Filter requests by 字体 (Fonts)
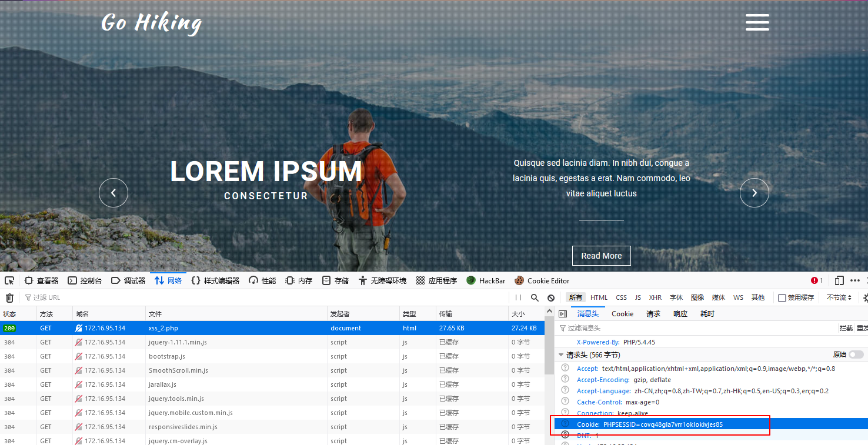 [x=676, y=298]
